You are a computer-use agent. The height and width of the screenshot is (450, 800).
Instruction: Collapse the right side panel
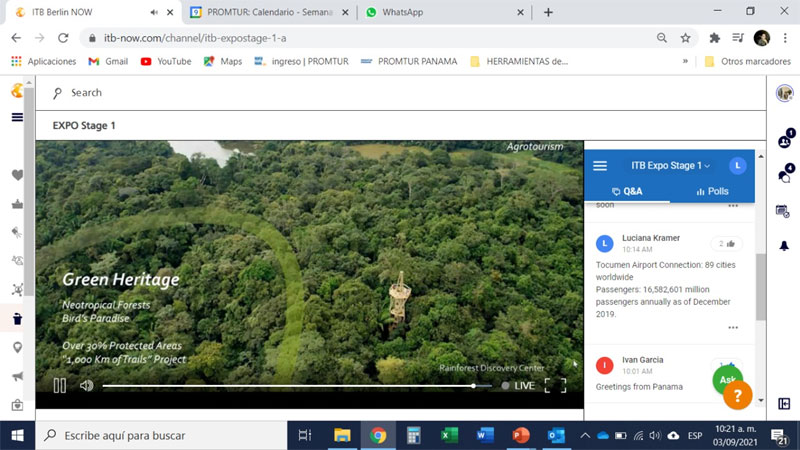click(x=784, y=404)
